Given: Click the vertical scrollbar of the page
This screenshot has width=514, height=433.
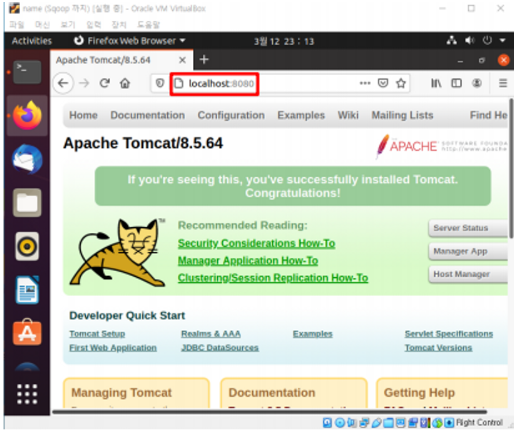Looking at the screenshot, I should pyautogui.click(x=511, y=168).
